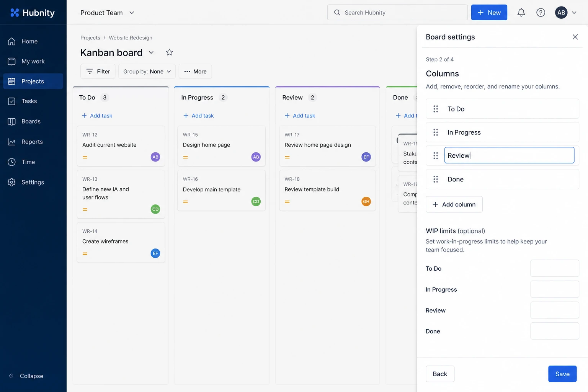Click the Done WIP limit field
Image resolution: width=588 pixels, height=392 pixels.
[555, 331]
